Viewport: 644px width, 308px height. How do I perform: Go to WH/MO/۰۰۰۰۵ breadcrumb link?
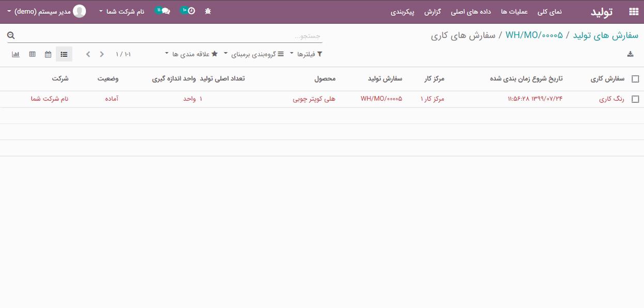coord(534,35)
